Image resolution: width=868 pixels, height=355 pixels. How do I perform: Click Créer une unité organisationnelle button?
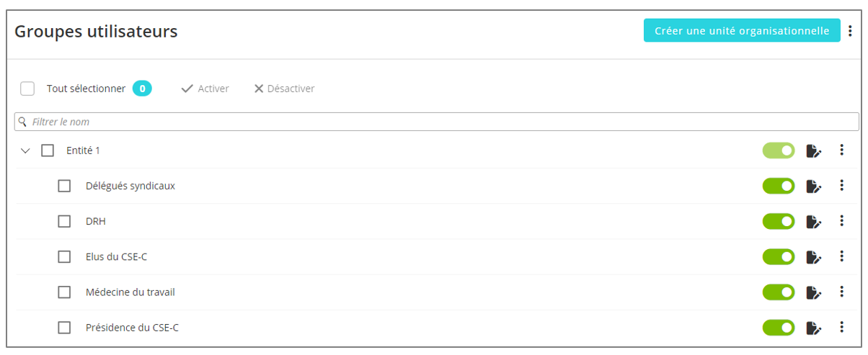pyautogui.click(x=742, y=30)
